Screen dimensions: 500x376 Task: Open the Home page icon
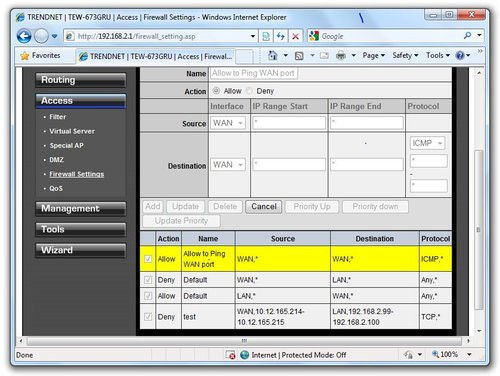[x=273, y=55]
